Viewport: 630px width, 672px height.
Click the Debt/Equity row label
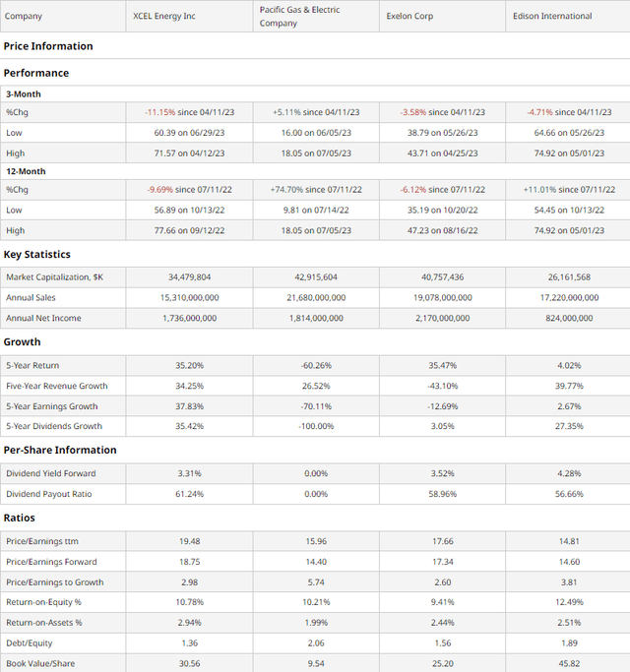[27, 643]
